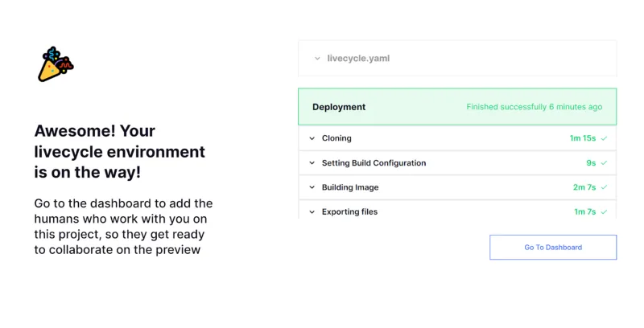Click the Cloning step label
This screenshot has height=328, width=644.
point(336,138)
